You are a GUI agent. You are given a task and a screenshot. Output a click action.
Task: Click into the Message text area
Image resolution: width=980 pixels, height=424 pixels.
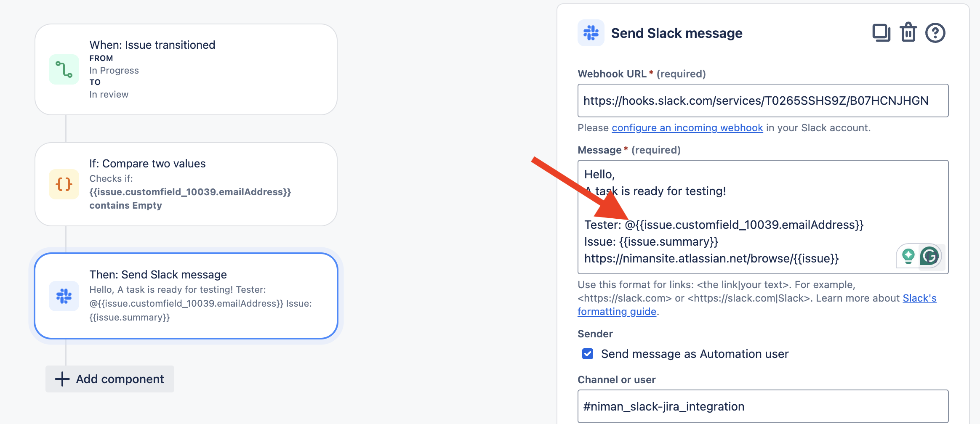763,217
